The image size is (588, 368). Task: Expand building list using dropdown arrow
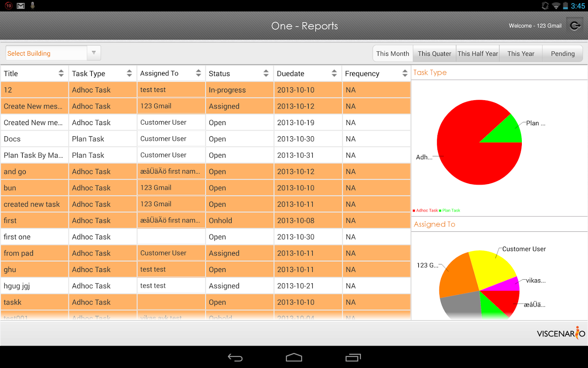[94, 53]
